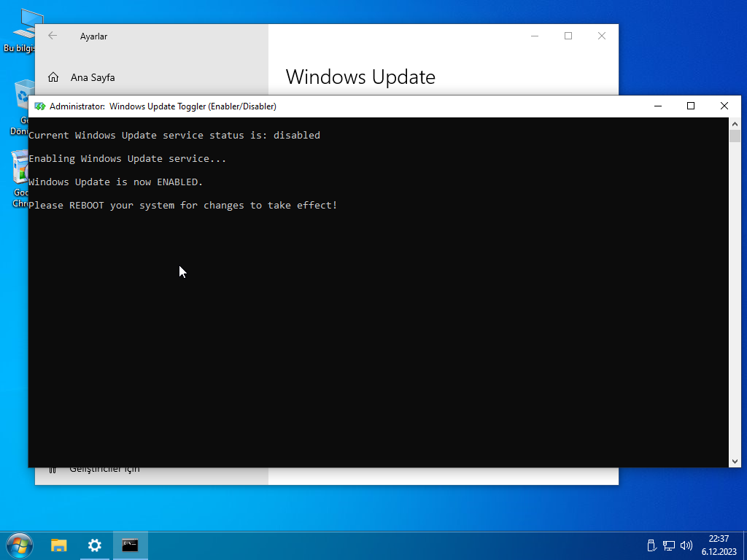Click the Show desktop strip on the taskbar
The width and height of the screenshot is (747, 560).
[745, 545]
